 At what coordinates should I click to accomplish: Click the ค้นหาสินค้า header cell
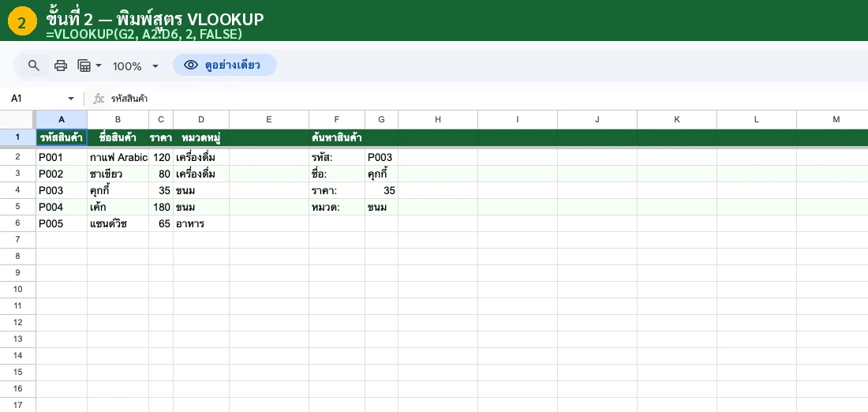(x=337, y=138)
